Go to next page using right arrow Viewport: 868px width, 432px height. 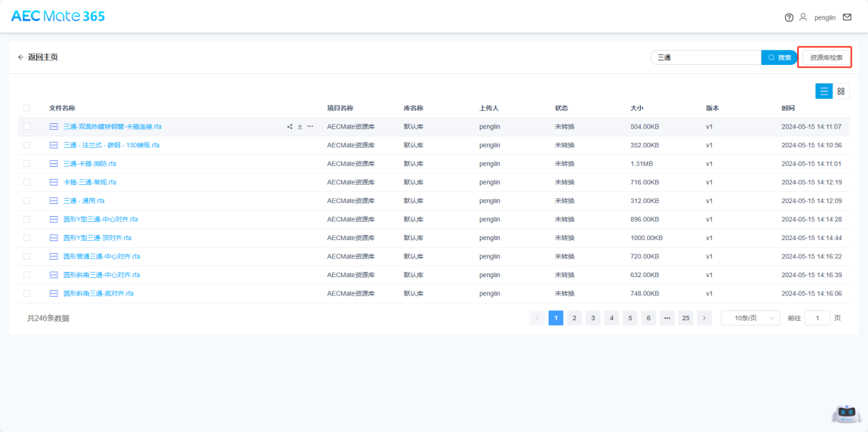click(x=704, y=318)
